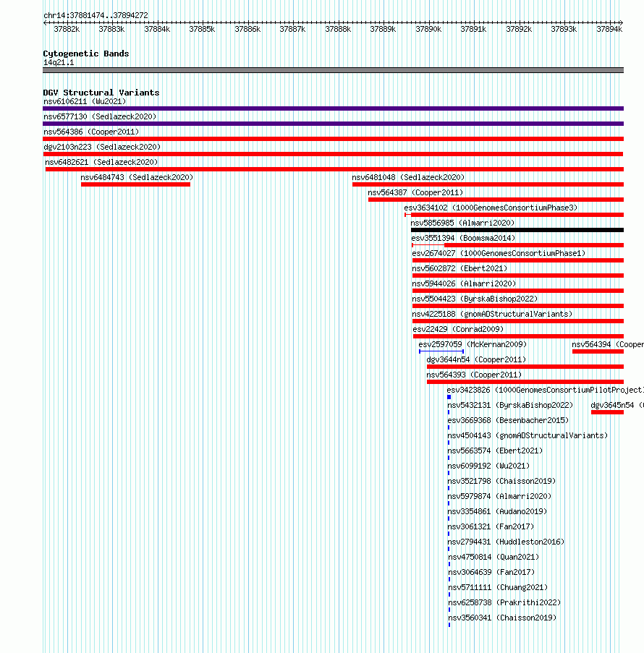Open nsv6481048 (Sedlazeck2020) variant
This screenshot has height=653, width=644.
click(409, 177)
